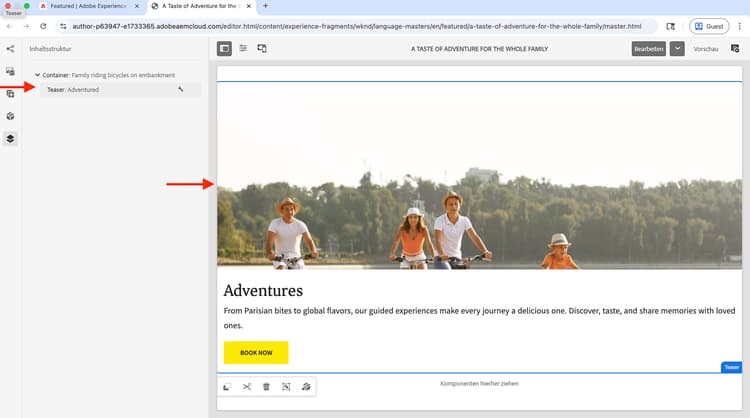The width and height of the screenshot is (750, 418).
Task: Open the browser three-dot menu
Action: coord(739,26)
